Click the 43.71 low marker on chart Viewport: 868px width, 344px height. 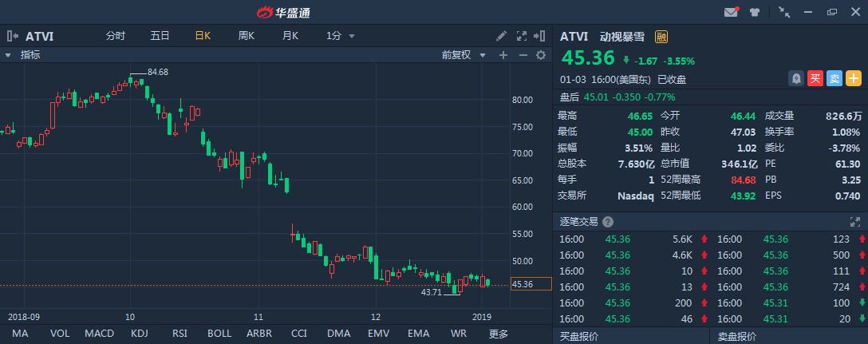pyautogui.click(x=432, y=292)
